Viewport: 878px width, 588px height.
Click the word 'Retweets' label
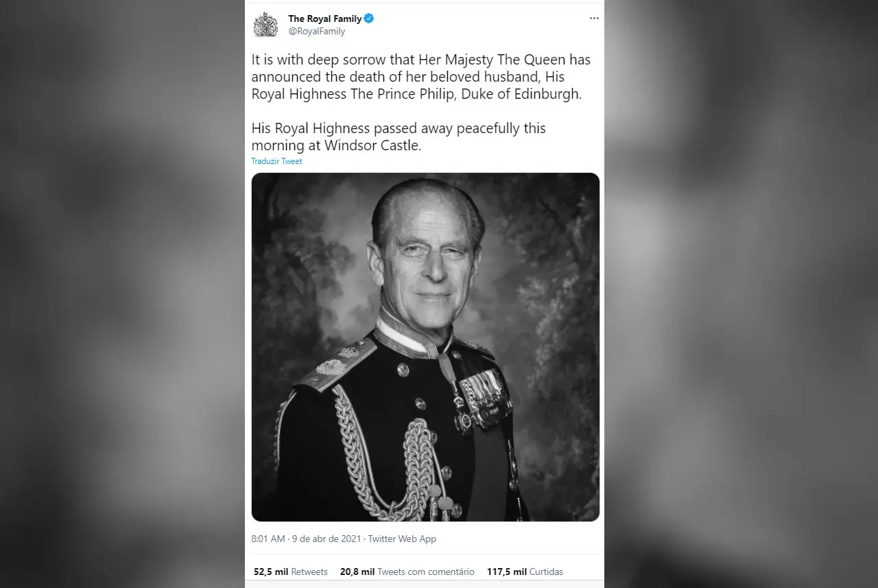click(309, 572)
